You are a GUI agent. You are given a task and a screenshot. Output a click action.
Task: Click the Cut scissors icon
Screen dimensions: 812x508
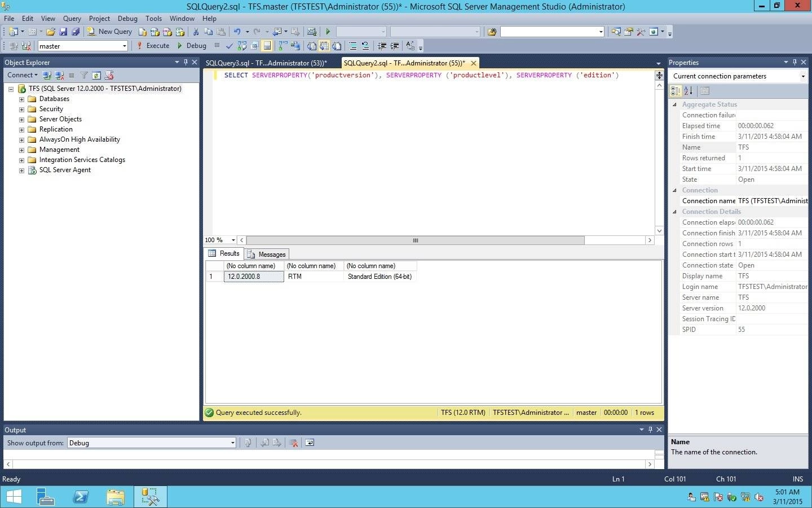click(196, 32)
